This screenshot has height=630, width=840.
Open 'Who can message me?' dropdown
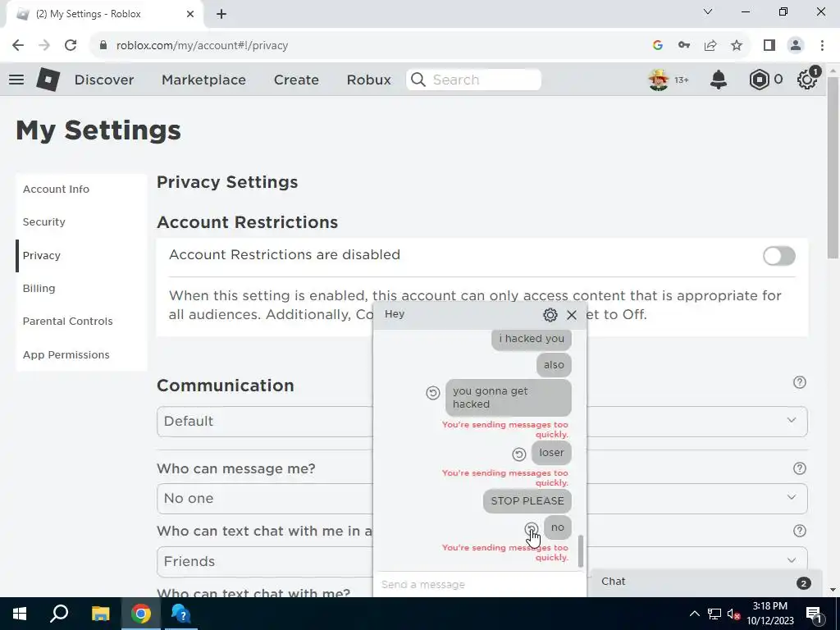click(482, 499)
